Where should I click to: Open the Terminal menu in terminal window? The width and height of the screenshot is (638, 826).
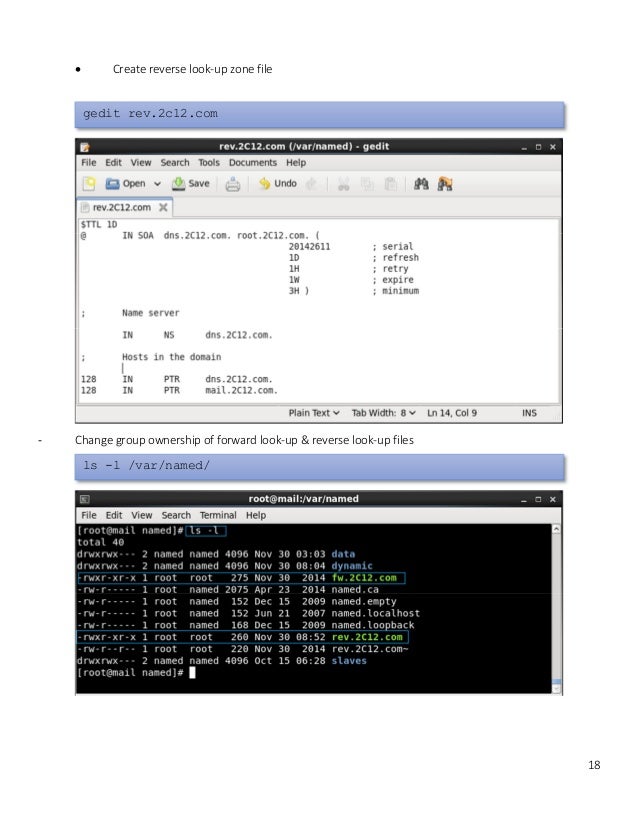pos(218,515)
